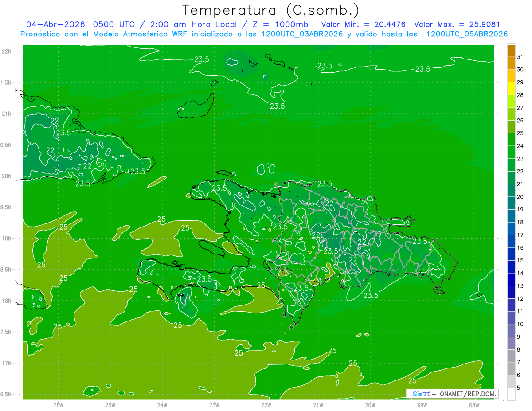
Task: Click the 76W longitude axis label
Action: 58,405
